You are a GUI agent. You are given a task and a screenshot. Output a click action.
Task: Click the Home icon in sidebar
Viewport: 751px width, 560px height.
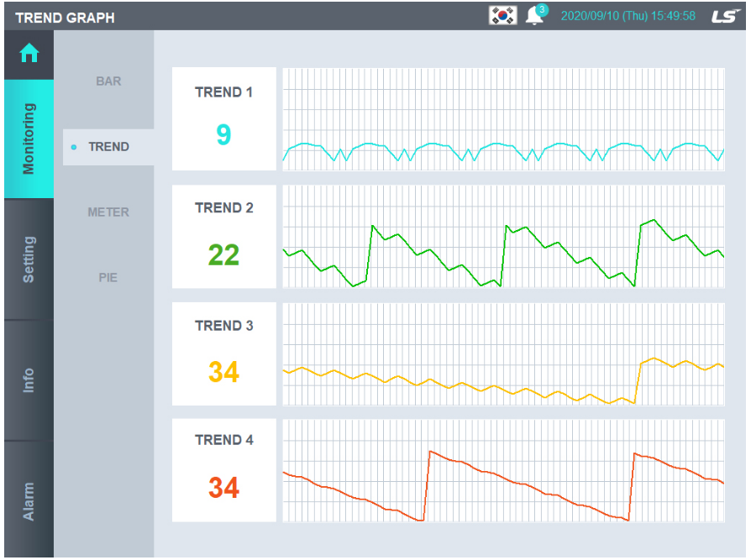(x=29, y=55)
